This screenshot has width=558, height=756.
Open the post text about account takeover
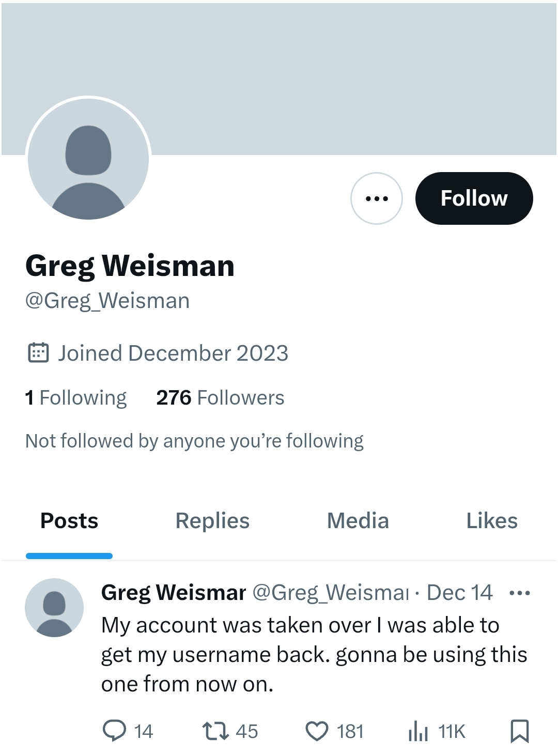(x=314, y=655)
